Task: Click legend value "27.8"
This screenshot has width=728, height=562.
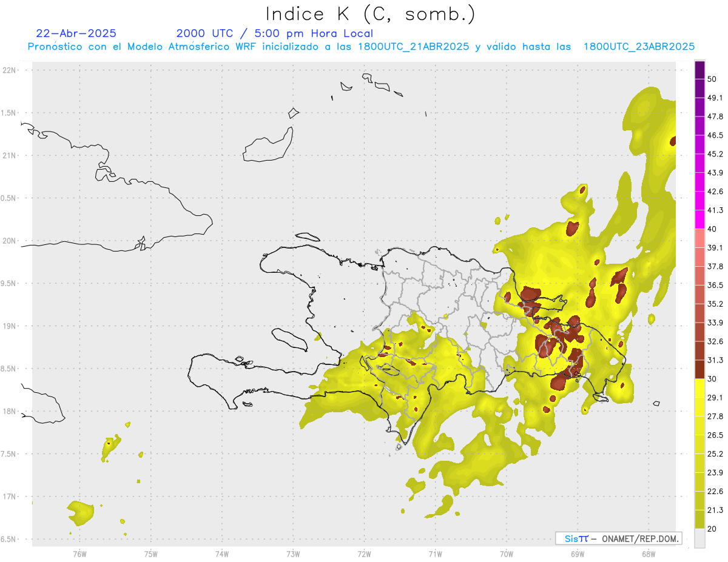Action: [x=715, y=416]
